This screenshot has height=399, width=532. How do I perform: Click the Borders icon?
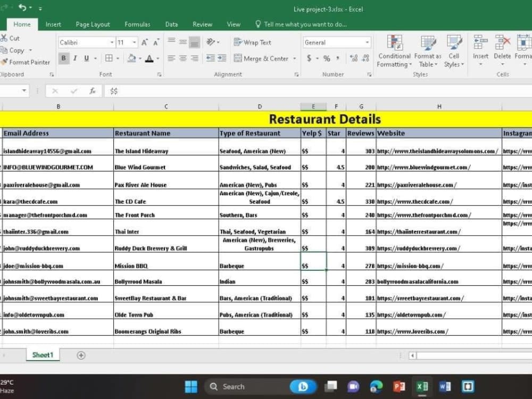coord(109,59)
